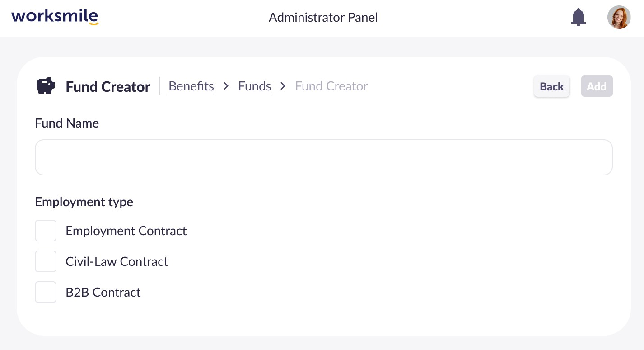This screenshot has height=350, width=644.
Task: Click the worksmile logo
Action: 55,17
